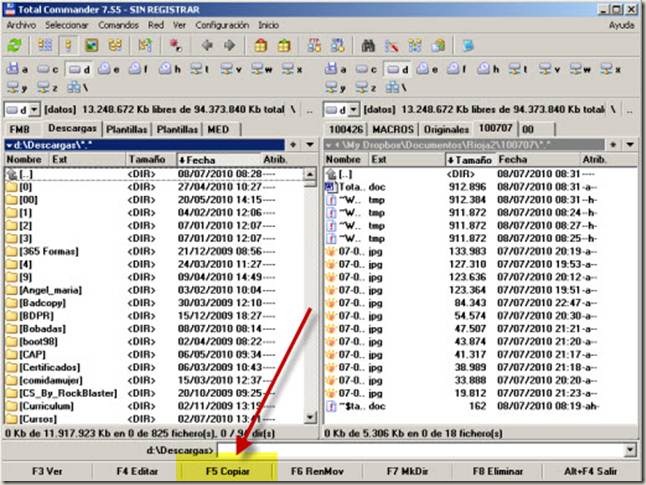This screenshot has height=485, width=646.
Task: Show thumbnail view from the toolbar
Action: click(91, 45)
